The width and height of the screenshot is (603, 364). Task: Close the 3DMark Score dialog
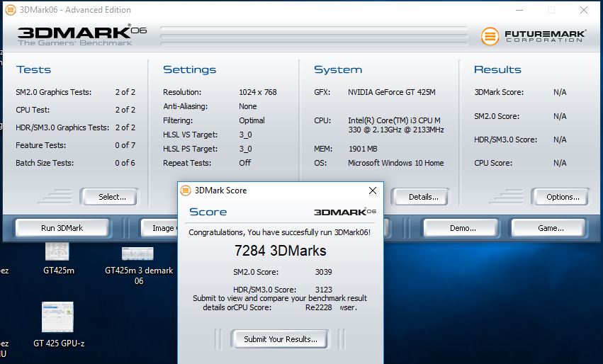(372, 190)
